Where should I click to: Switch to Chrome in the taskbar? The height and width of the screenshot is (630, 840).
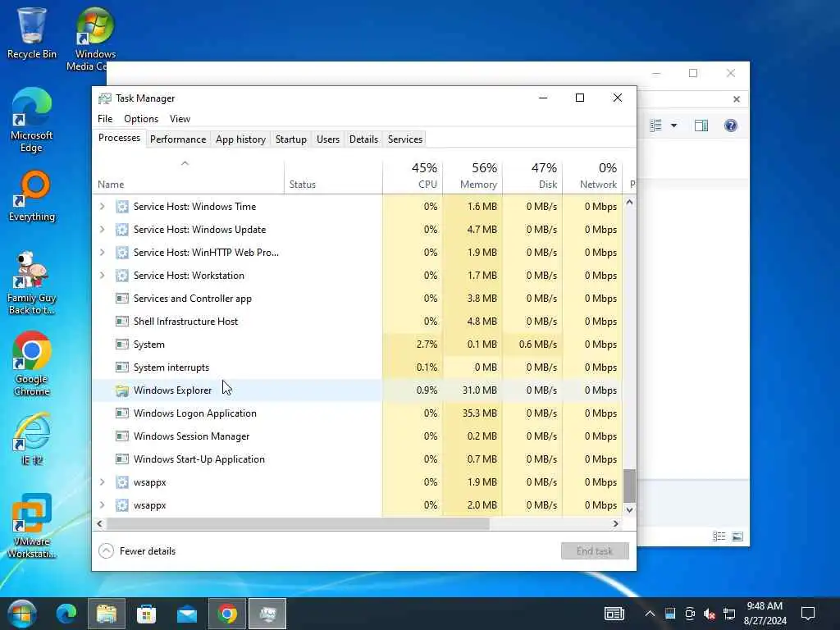coord(227,614)
